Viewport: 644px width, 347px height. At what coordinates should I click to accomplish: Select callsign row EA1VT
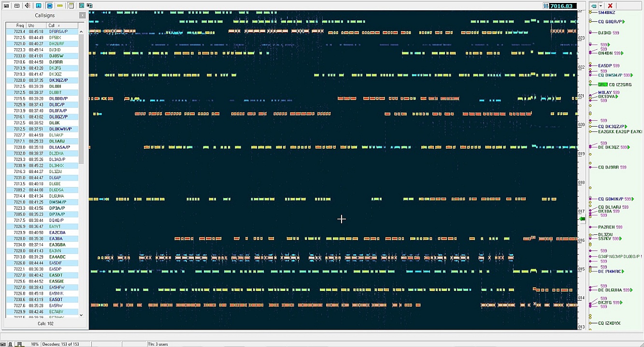[42, 226]
